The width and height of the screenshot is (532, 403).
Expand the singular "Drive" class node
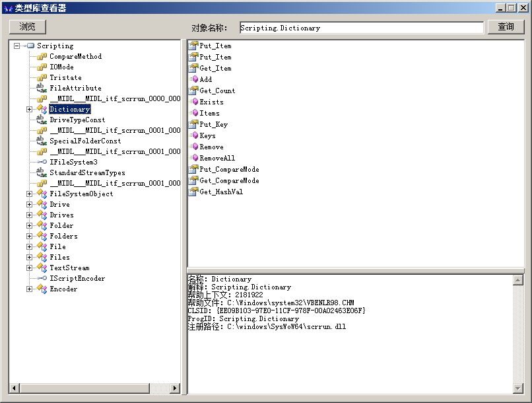click(x=30, y=204)
